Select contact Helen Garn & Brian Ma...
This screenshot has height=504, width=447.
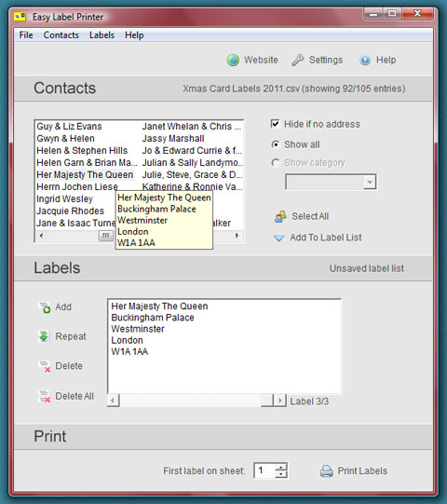pos(87,163)
